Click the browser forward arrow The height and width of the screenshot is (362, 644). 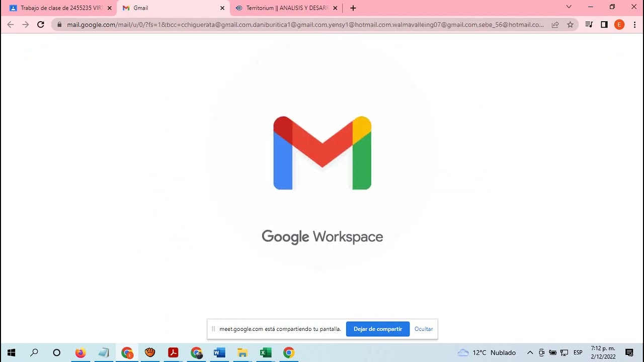(26, 25)
